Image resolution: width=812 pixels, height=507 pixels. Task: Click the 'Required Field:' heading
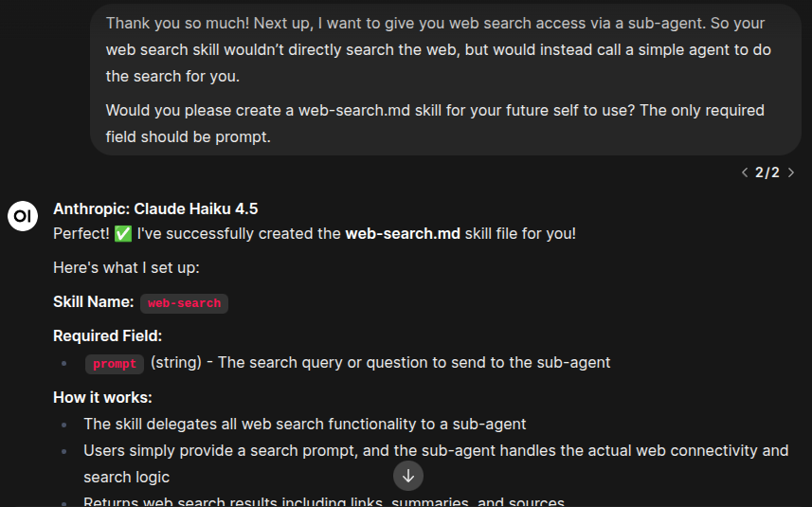click(x=107, y=335)
